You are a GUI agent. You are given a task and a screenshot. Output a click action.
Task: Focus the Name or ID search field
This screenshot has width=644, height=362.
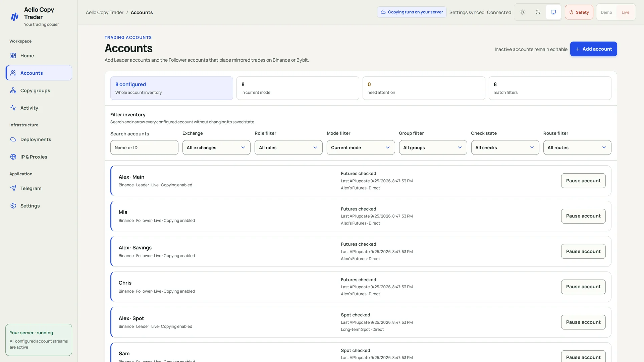pyautogui.click(x=144, y=147)
